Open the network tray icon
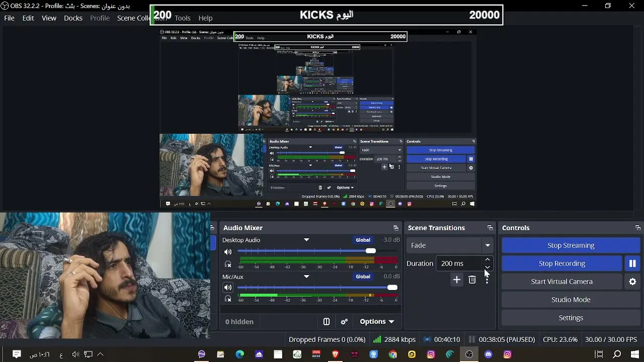This screenshot has width=644, height=362. tap(88, 354)
